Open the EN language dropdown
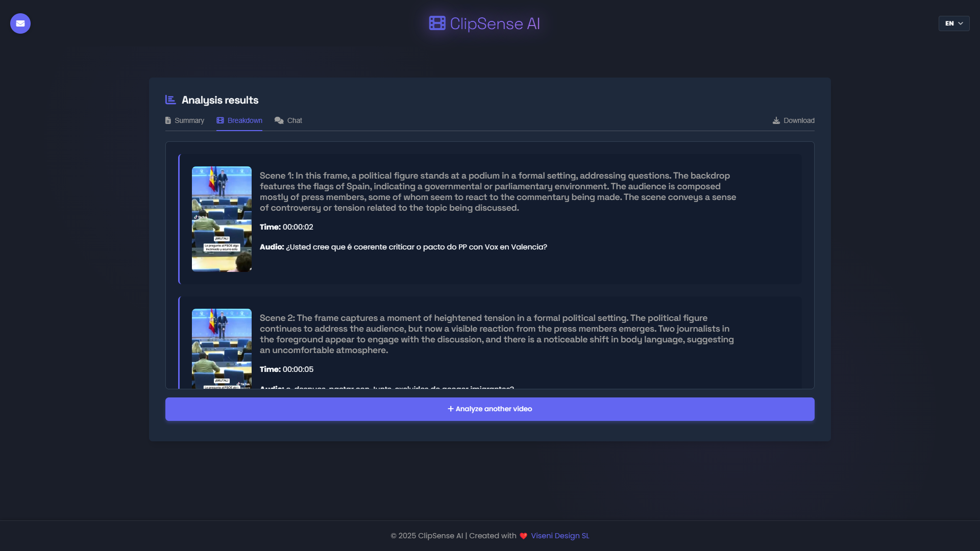980x551 pixels. (949, 23)
